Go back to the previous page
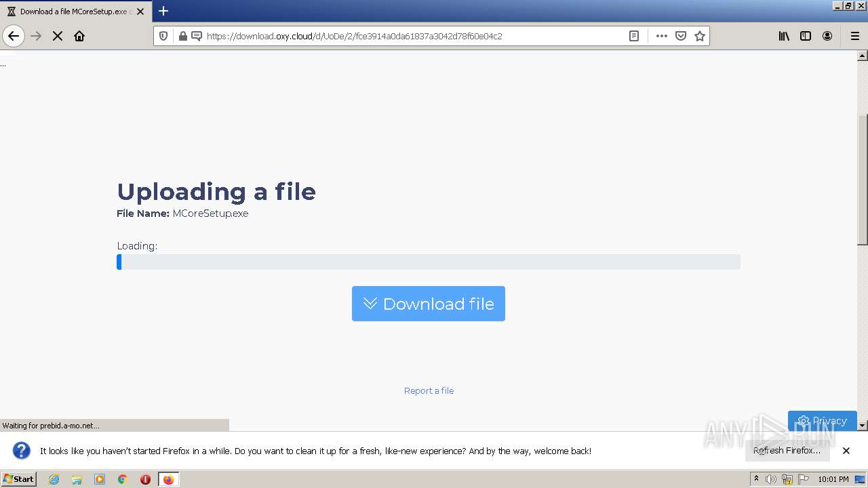The image size is (868, 488). click(14, 36)
